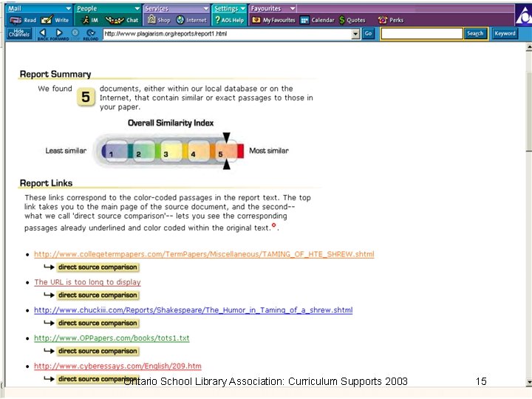Image resolution: width=532 pixels, height=399 pixels.
Task: Click the Go button
Action: point(369,33)
